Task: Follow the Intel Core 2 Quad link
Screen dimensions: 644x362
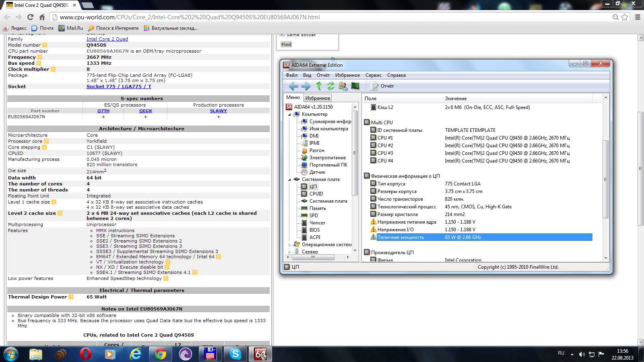Action: point(107,39)
